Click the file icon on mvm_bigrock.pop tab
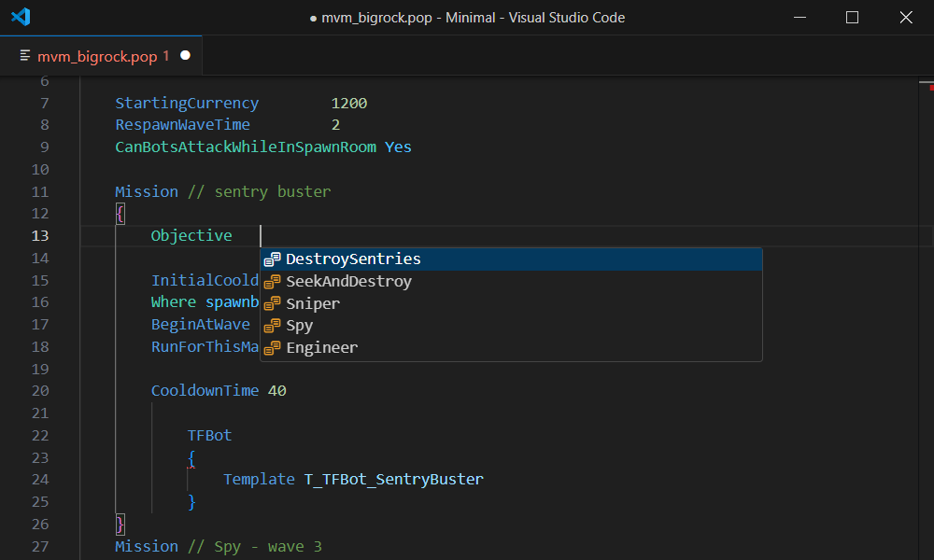The height and width of the screenshot is (560, 934). click(x=25, y=55)
